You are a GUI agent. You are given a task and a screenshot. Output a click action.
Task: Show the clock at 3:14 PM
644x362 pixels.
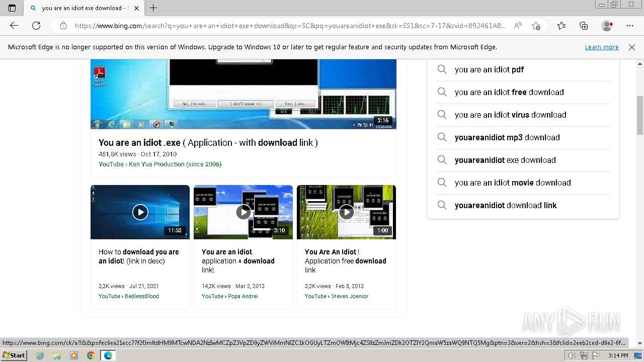point(618,355)
